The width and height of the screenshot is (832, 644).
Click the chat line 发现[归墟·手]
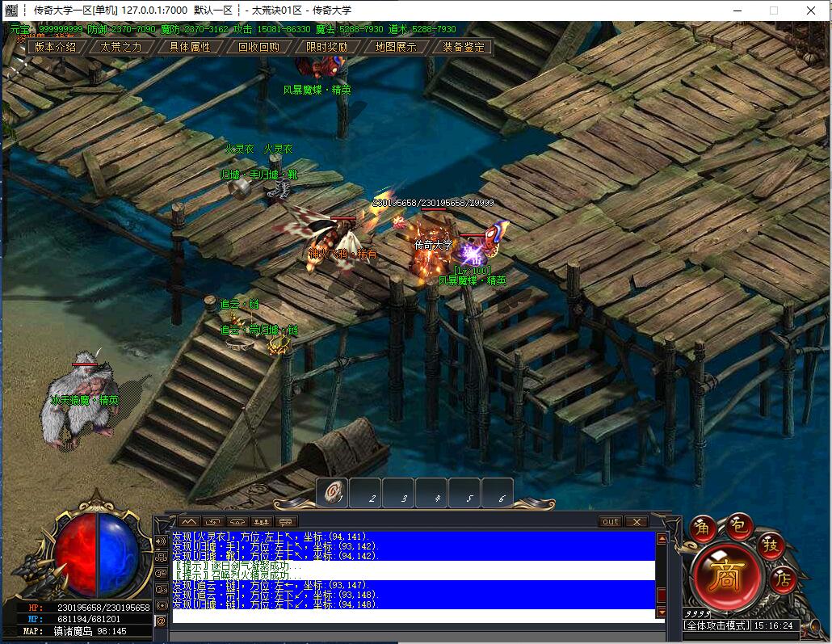(x=275, y=545)
